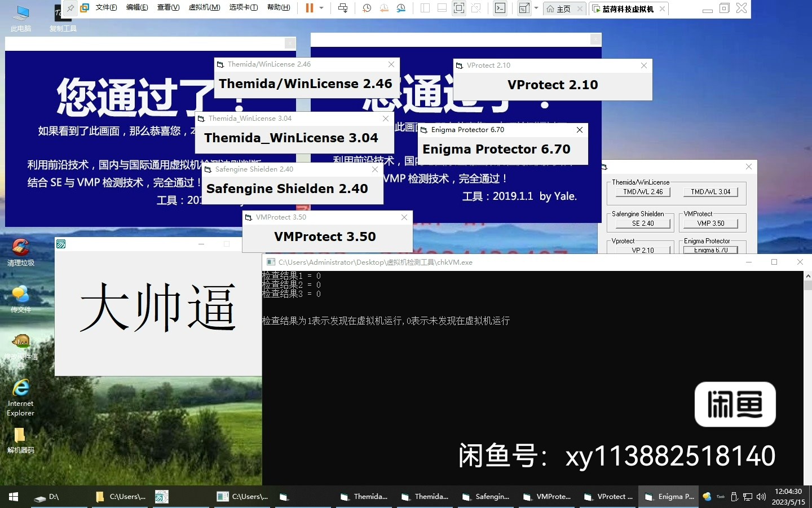Click the 检查结果1 = 0 console line
Viewport: 812px width, 508px height.
click(292, 276)
